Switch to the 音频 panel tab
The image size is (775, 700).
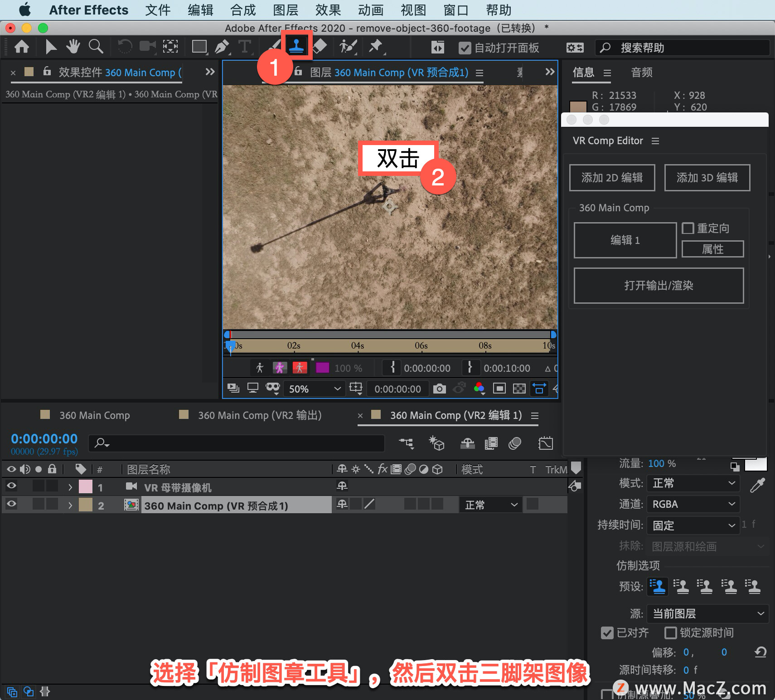click(x=642, y=73)
